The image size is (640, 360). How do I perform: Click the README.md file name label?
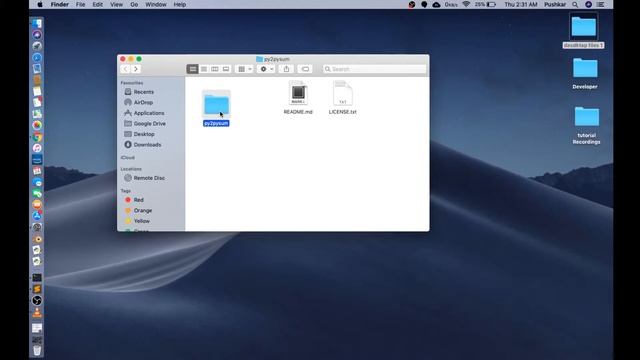(x=298, y=112)
